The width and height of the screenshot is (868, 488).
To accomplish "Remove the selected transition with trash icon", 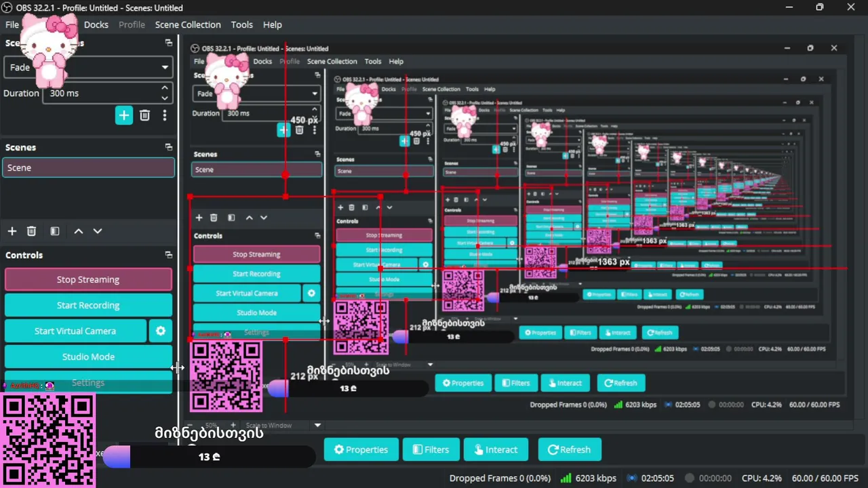I will pos(144,115).
